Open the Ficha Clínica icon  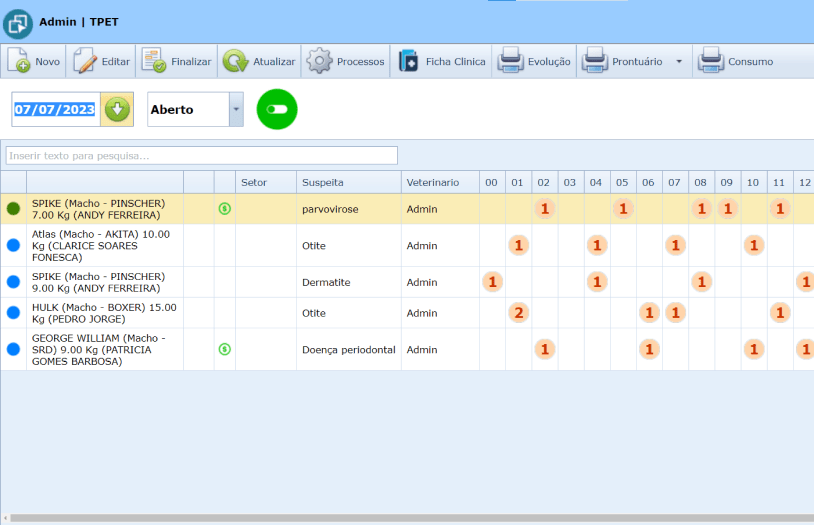[x=408, y=61]
